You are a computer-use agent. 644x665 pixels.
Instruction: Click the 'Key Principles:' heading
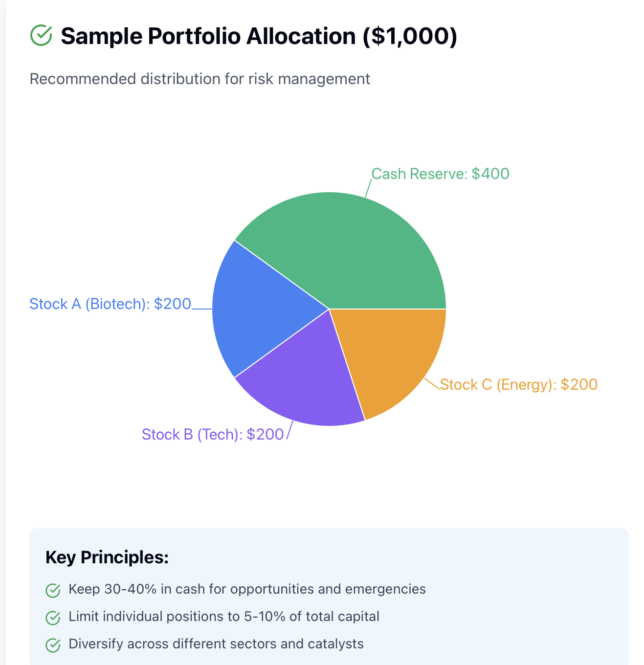[107, 557]
